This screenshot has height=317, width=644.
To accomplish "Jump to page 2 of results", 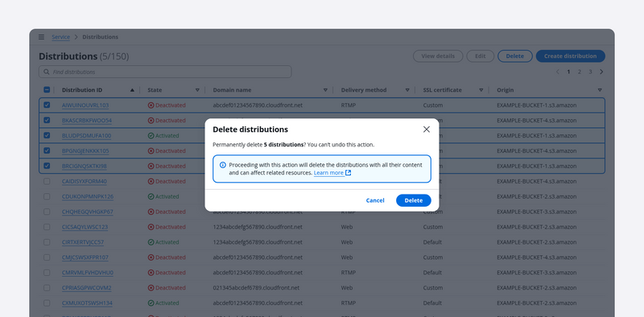I will (580, 72).
